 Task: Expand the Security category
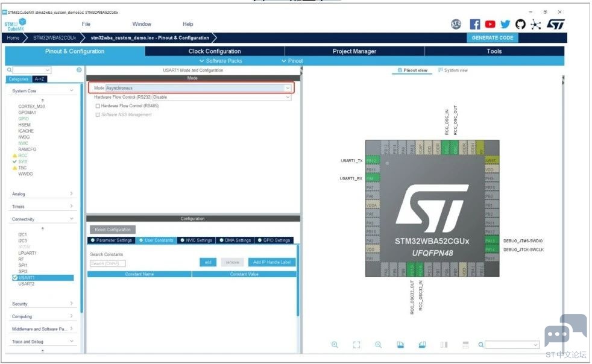pyautogui.click(x=71, y=304)
